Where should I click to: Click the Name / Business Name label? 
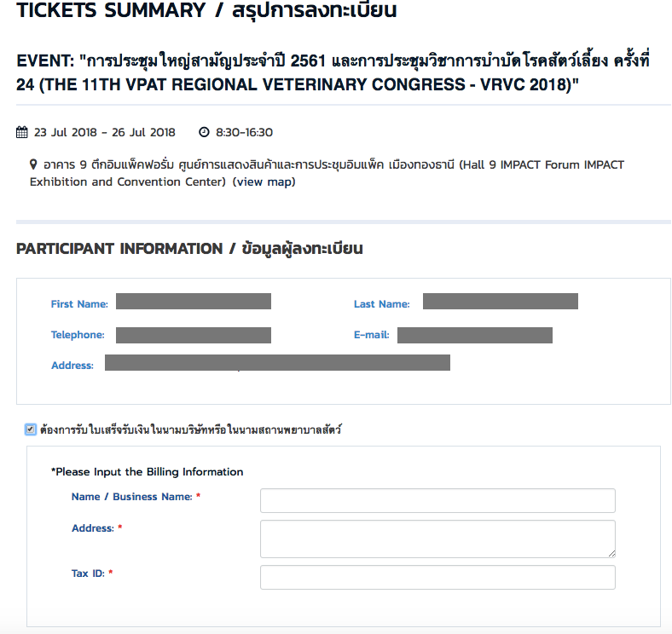(131, 497)
